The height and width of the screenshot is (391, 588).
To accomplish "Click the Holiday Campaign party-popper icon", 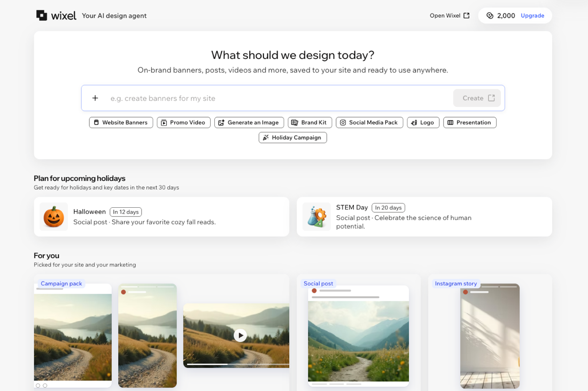I will [x=266, y=138].
